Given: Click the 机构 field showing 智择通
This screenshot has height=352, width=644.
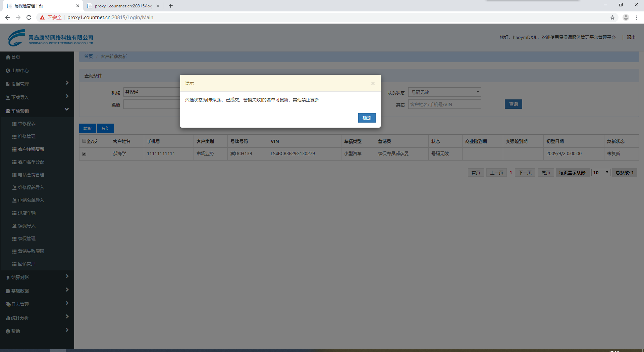Looking at the screenshot, I should tap(152, 92).
